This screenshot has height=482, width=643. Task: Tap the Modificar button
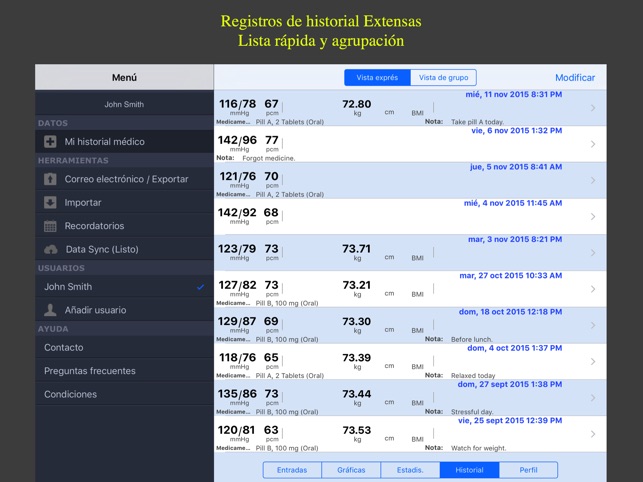tap(575, 78)
